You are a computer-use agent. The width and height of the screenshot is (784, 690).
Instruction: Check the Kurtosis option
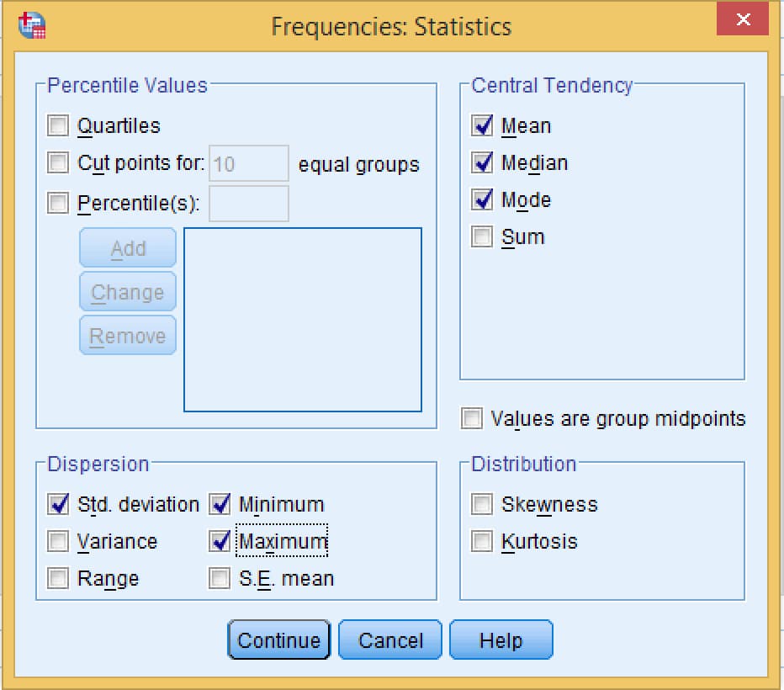[482, 541]
